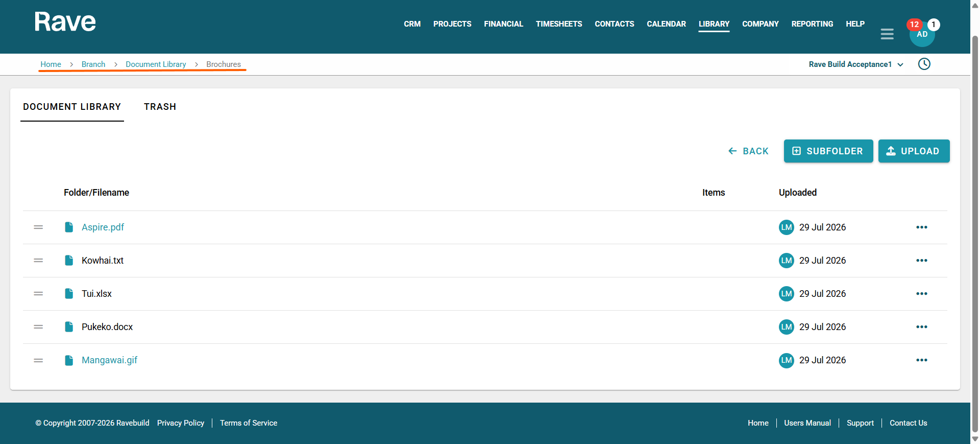The width and height of the screenshot is (980, 444).
Task: Open the Reporting menu item
Action: tap(812, 24)
